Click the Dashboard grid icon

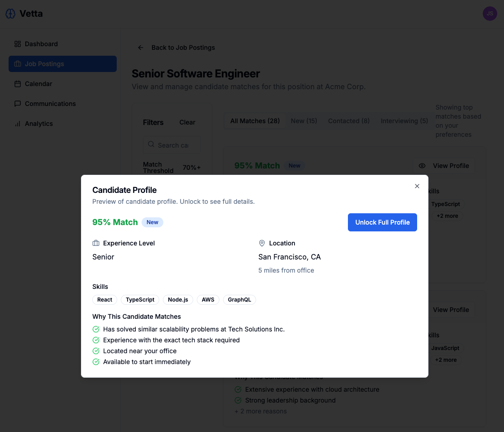click(18, 44)
